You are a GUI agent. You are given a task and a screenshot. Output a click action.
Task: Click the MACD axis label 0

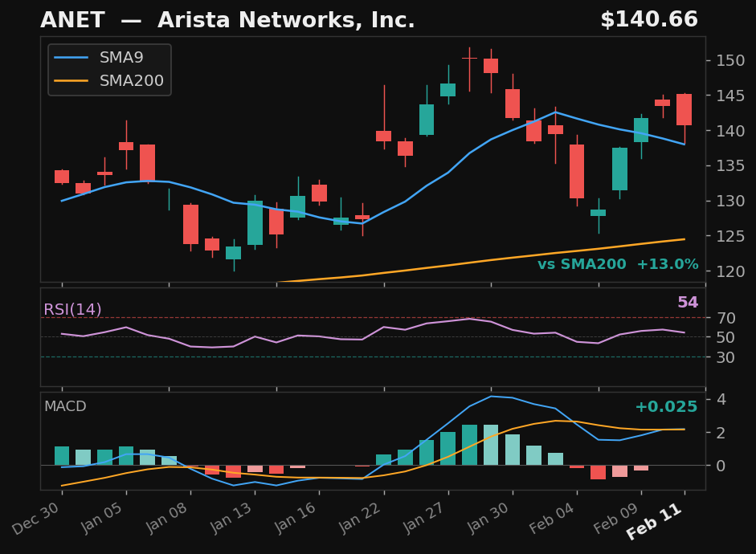click(721, 466)
